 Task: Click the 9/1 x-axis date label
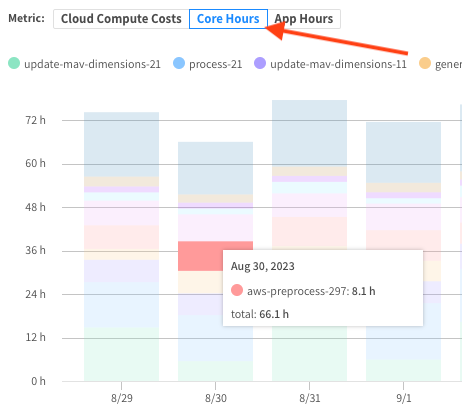(x=404, y=398)
